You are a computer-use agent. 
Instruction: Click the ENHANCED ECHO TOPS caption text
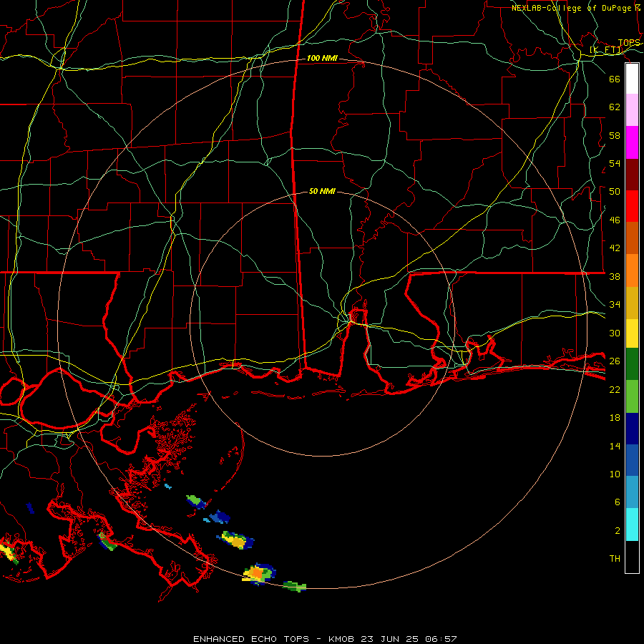[x=251, y=639]
